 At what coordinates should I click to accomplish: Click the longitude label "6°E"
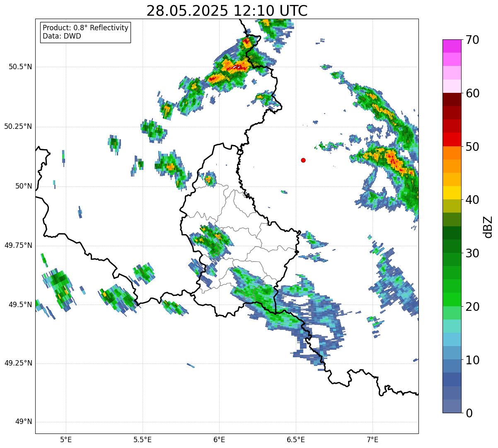click(219, 439)
